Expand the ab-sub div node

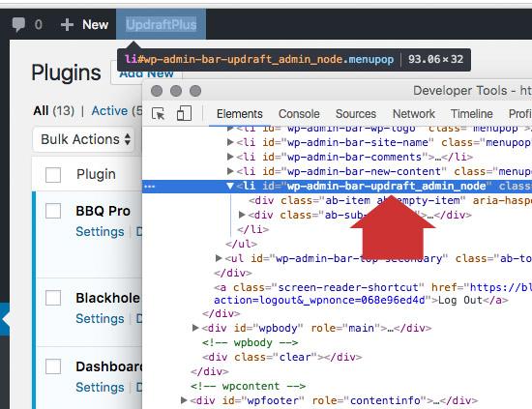[x=242, y=215]
